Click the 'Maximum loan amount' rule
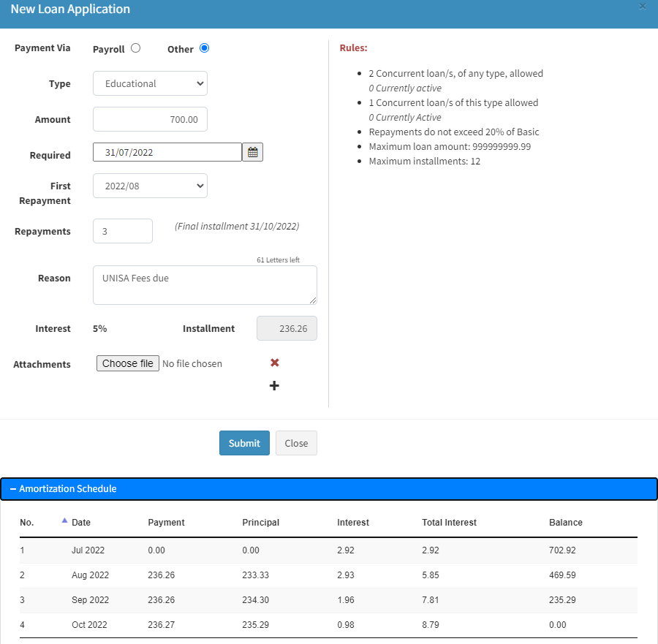Viewport: 658px width, 644px height. click(450, 146)
